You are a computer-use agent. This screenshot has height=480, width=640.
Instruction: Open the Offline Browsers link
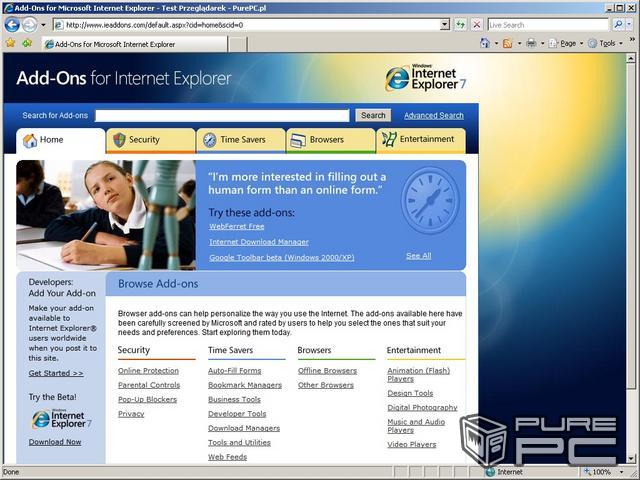pos(327,371)
